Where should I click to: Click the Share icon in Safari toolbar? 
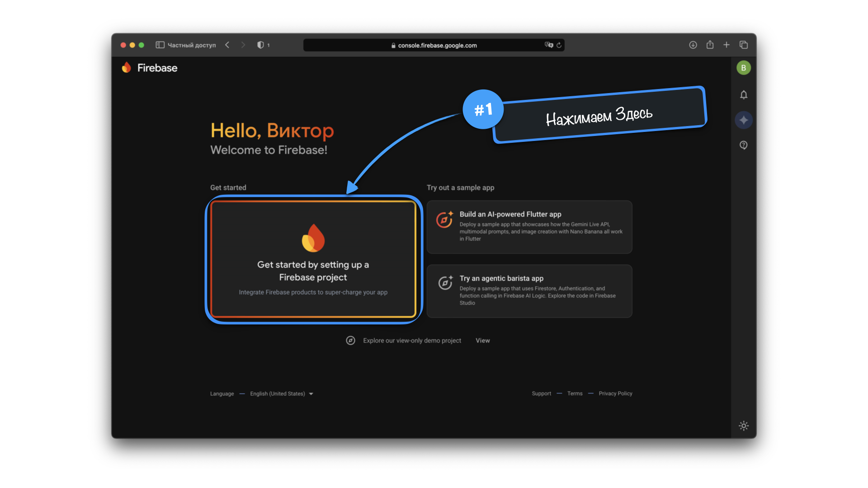[x=710, y=45]
